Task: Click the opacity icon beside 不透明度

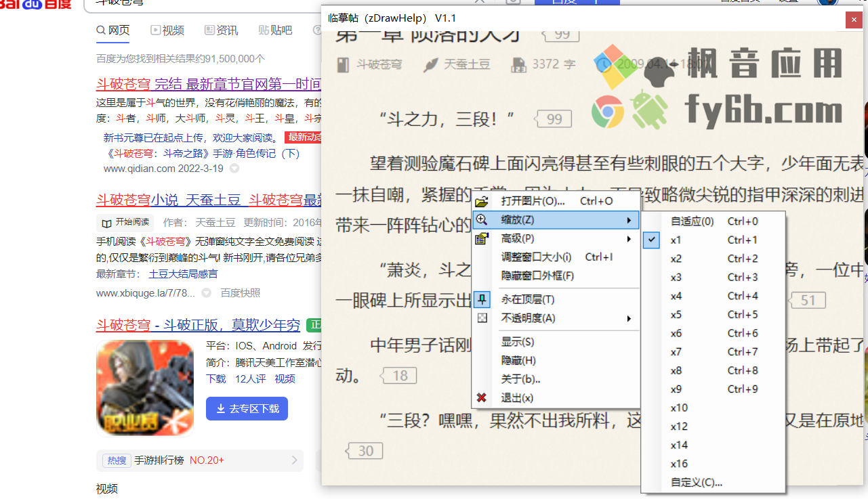Action: [482, 318]
